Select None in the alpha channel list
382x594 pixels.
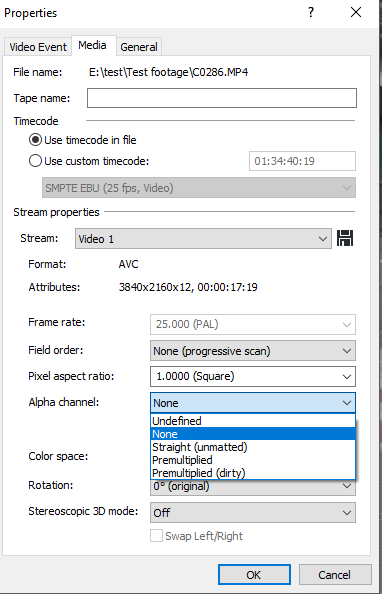253,434
